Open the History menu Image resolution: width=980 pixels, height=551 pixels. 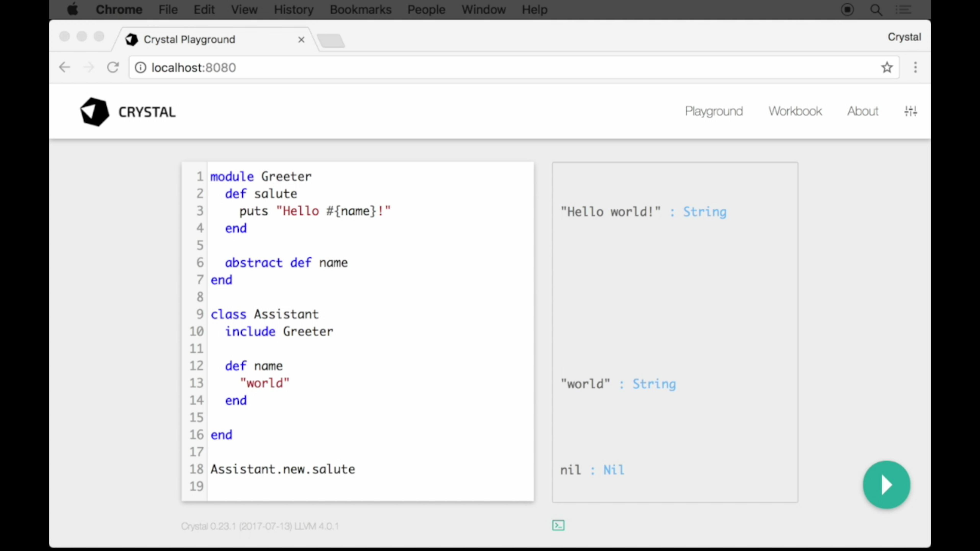293,9
